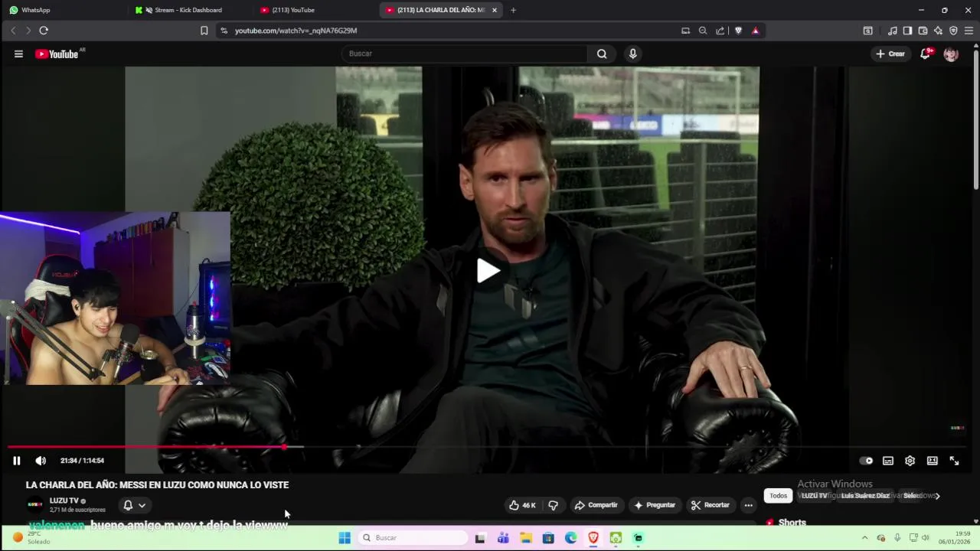
Task: Open File Explorer from the taskbar
Action: click(526, 538)
